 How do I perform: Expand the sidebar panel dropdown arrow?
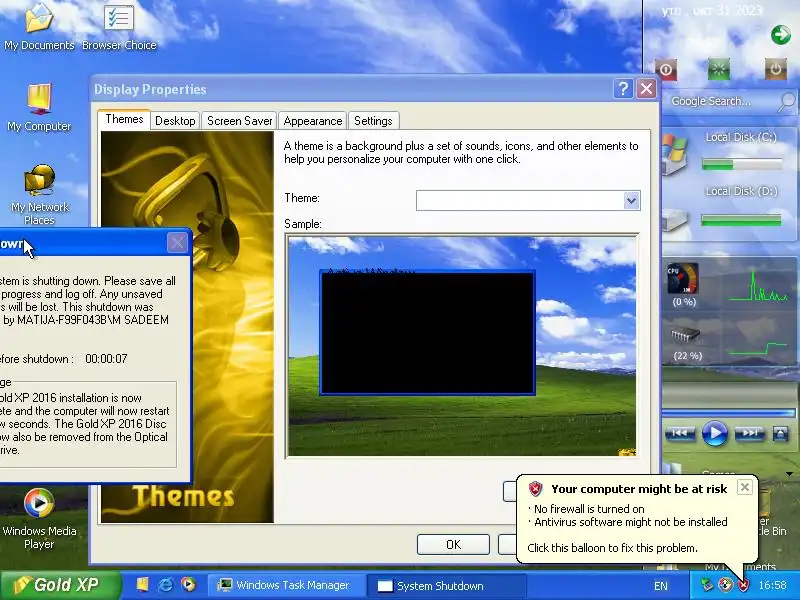[789, 474]
